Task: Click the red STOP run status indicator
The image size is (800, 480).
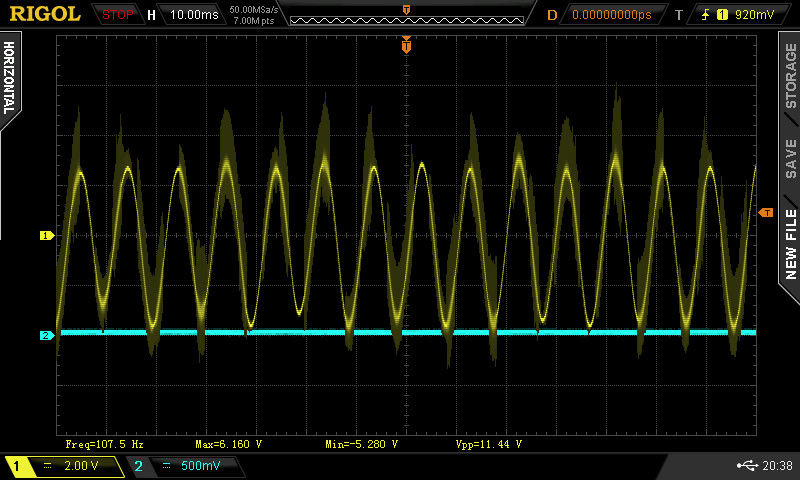Action: pyautogui.click(x=117, y=15)
